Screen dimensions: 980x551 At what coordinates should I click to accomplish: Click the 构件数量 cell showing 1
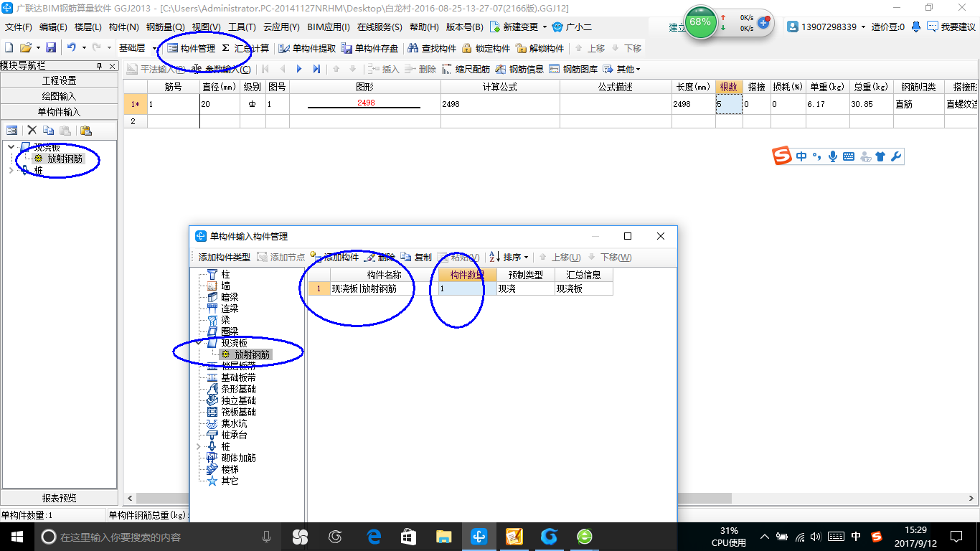[467, 288]
